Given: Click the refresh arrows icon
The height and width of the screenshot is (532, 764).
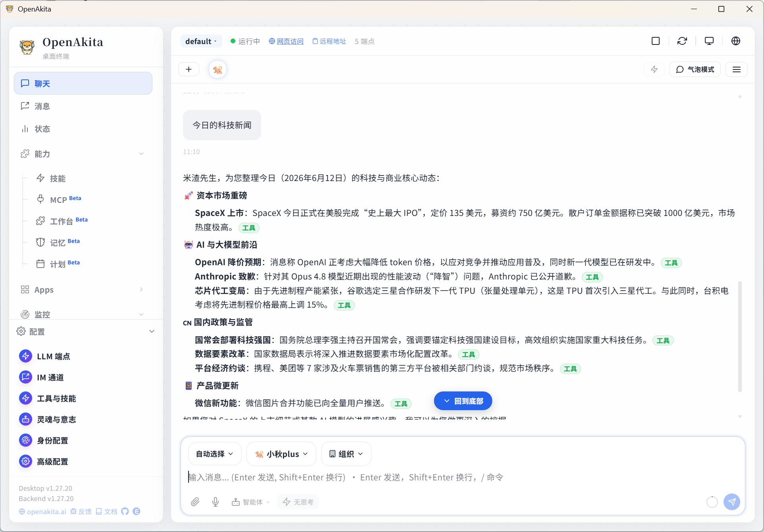Looking at the screenshot, I should click(682, 41).
